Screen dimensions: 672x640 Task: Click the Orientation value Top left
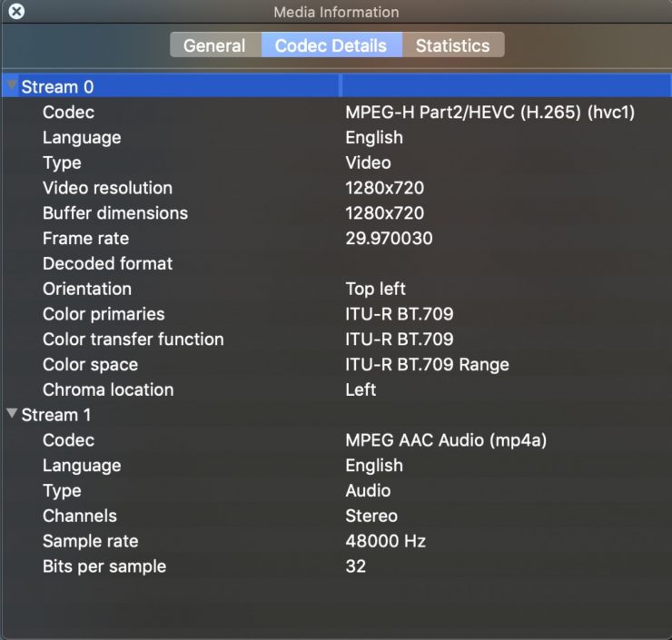(x=375, y=289)
